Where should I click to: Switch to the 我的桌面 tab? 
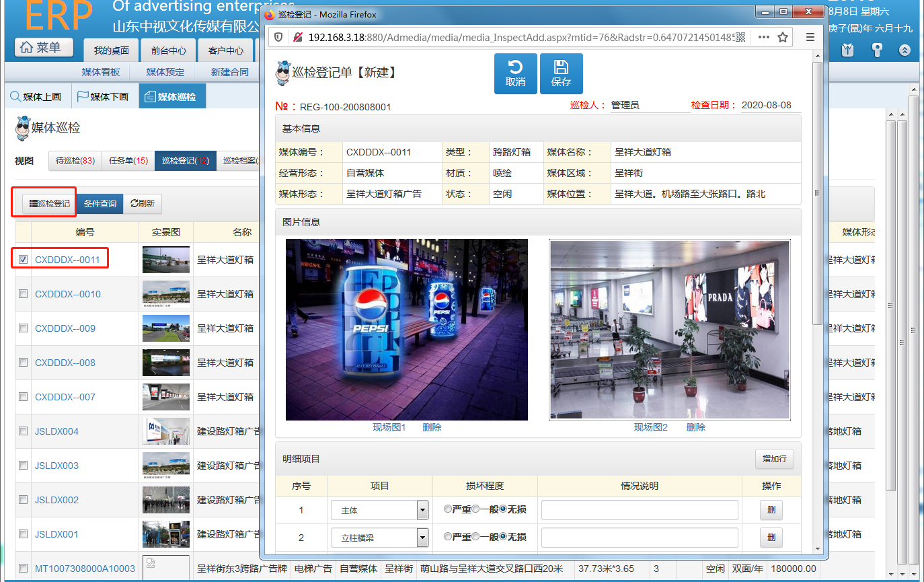[111, 50]
